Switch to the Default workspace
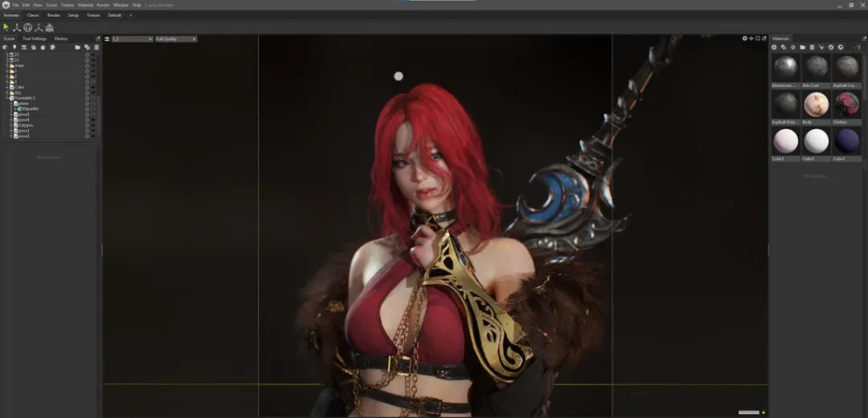868x418 pixels. [x=115, y=15]
